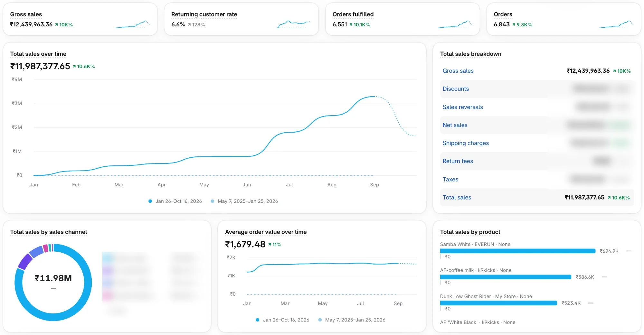Click the 10.1K% arrow in Orders fulfilled card
644x335 pixels.
tap(360, 25)
